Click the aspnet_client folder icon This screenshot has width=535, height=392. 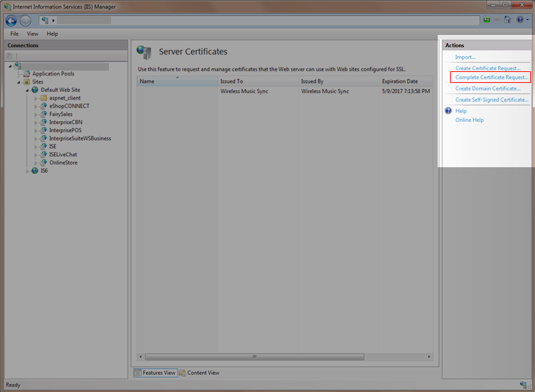click(x=43, y=98)
